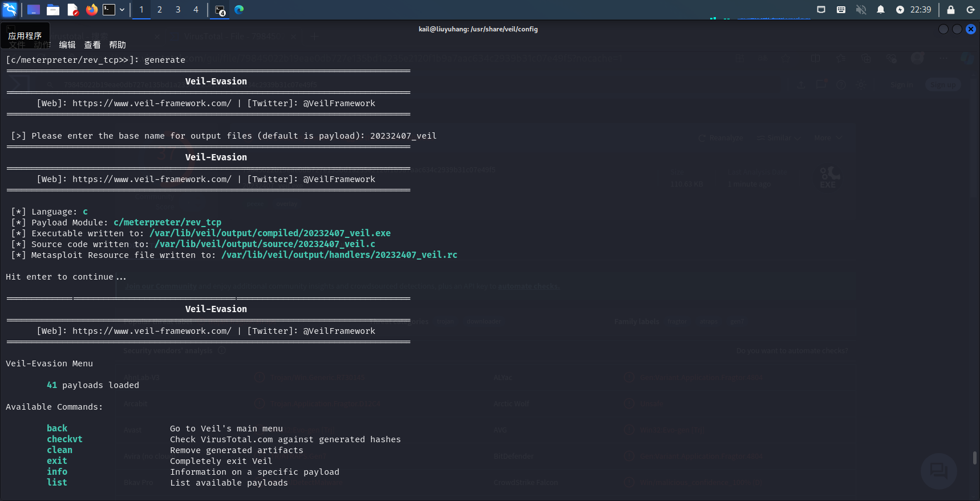Screen dimensions: 980x501
Task: Click the 22:39 clock
Action: coord(921,10)
